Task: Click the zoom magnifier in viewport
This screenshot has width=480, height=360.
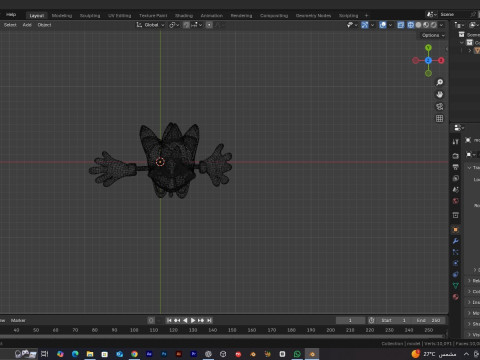Action: (439, 82)
